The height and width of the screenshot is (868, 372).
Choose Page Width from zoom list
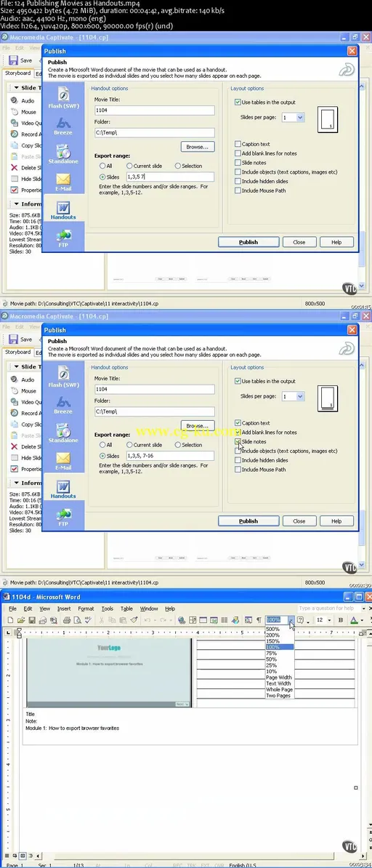pos(280,678)
